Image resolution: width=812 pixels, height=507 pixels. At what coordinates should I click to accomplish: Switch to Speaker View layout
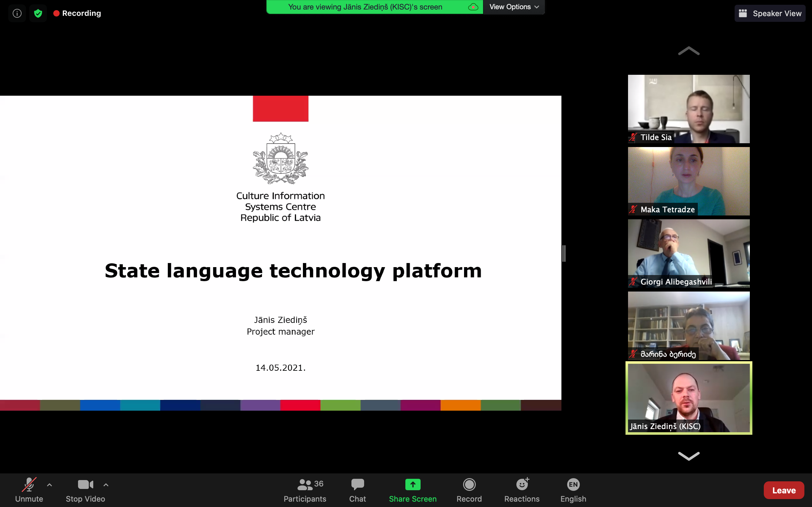click(770, 13)
